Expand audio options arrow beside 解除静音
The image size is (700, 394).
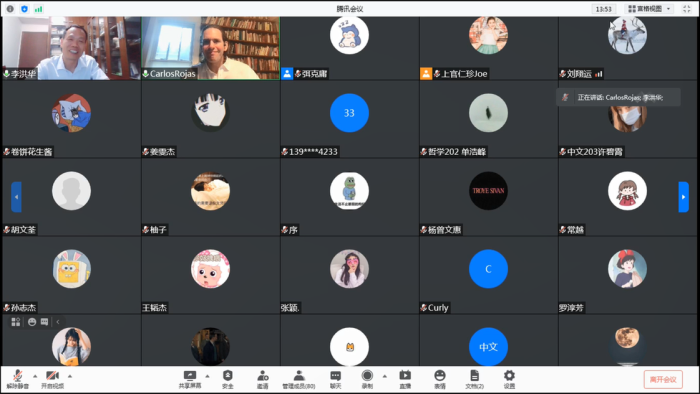tap(35, 376)
